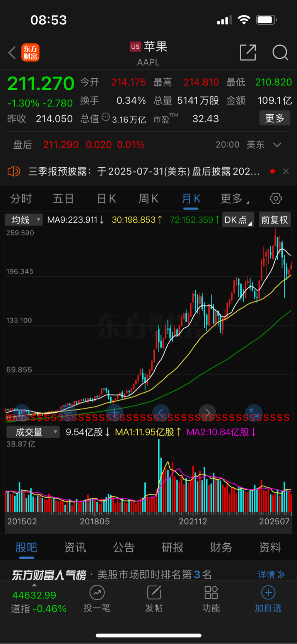297x644 pixels.
Task: Tap the current price 211.270
Action: [41, 84]
